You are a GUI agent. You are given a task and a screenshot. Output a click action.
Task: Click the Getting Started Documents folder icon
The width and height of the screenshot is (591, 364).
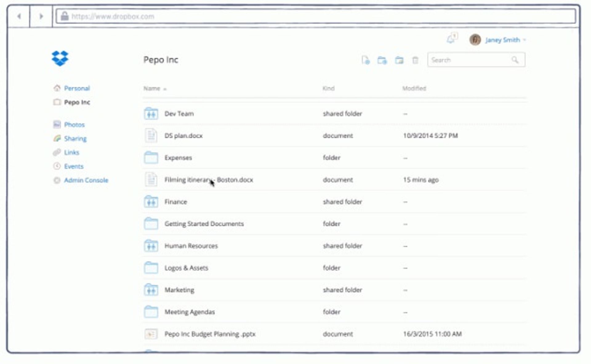(x=151, y=224)
